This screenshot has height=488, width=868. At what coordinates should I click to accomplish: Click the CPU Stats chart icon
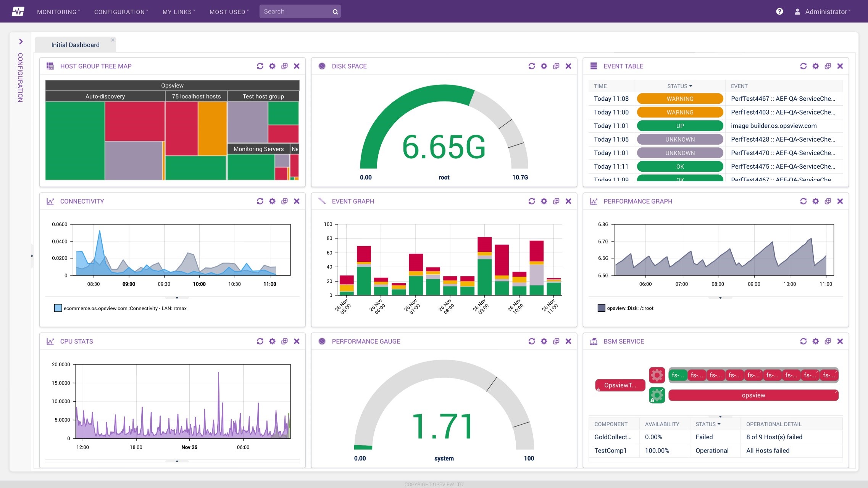coord(50,341)
